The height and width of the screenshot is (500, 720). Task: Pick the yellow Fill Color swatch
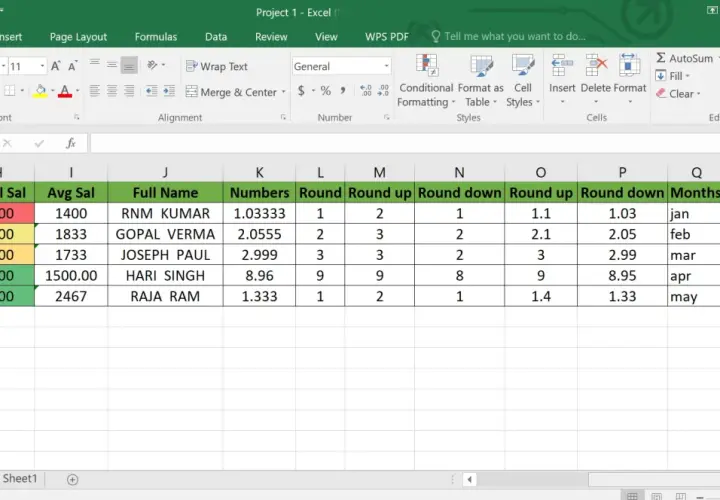pos(40,91)
